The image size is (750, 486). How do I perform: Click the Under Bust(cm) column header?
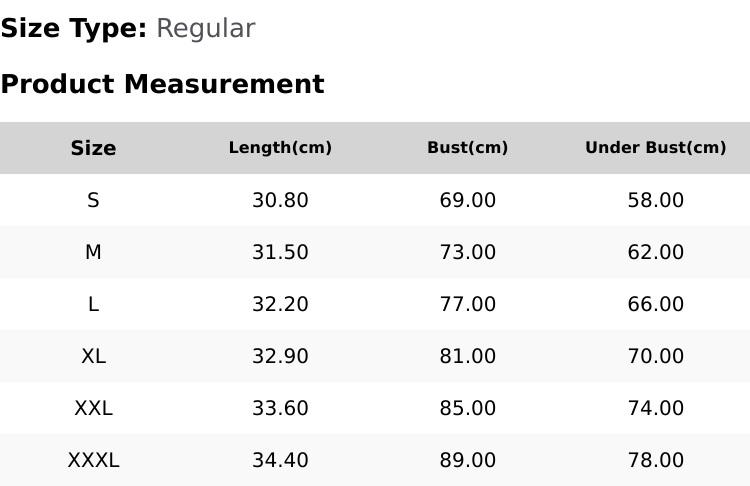656,148
